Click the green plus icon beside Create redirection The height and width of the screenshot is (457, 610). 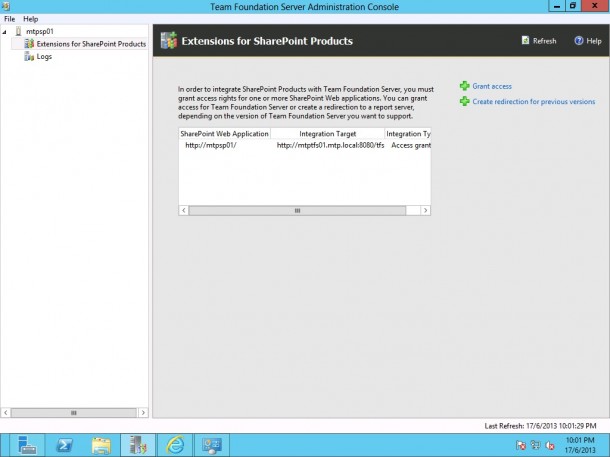point(465,102)
